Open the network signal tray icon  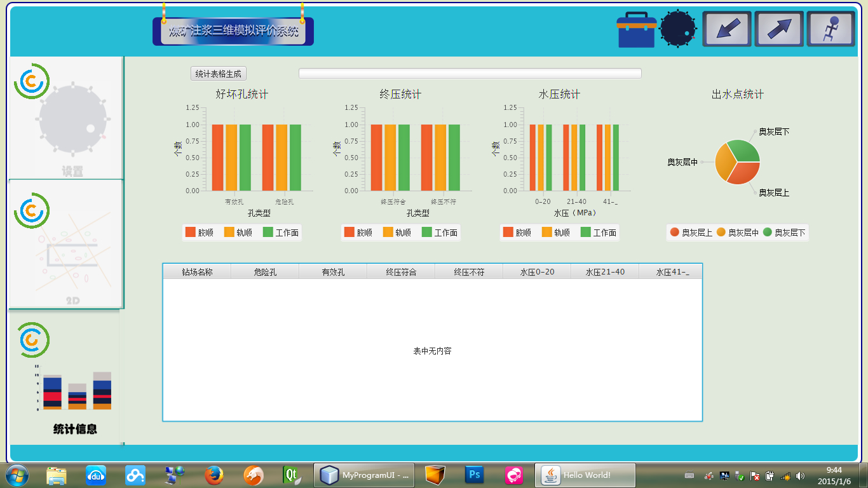(x=785, y=475)
